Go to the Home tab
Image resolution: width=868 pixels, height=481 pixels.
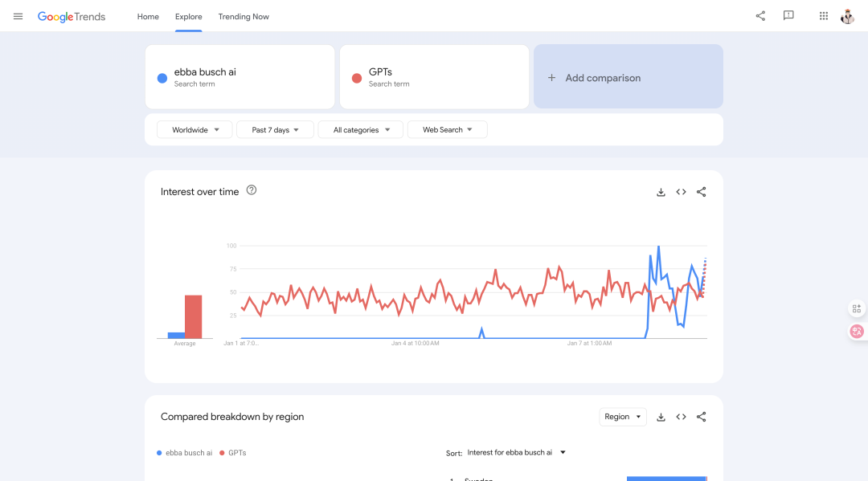pos(148,17)
